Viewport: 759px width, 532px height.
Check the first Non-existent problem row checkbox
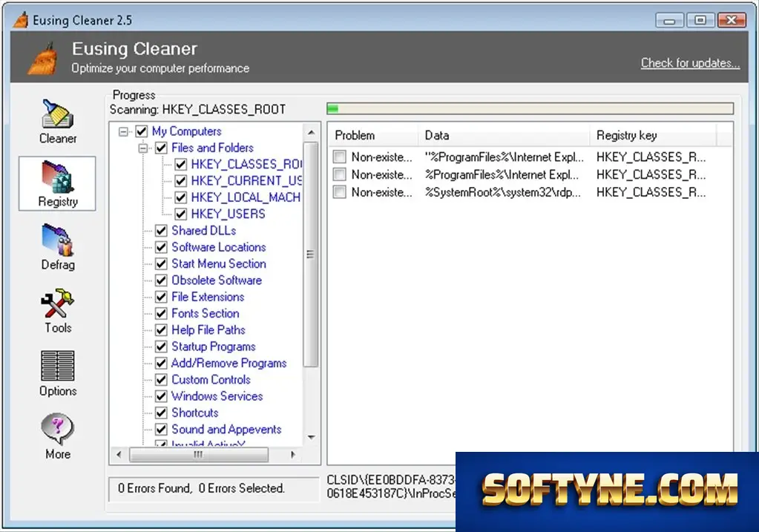click(339, 157)
